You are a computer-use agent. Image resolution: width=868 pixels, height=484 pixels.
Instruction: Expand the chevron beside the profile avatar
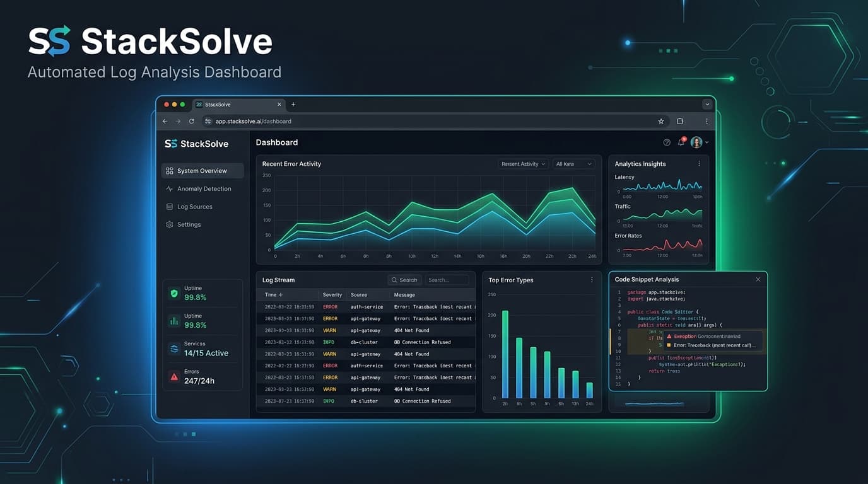pyautogui.click(x=707, y=142)
